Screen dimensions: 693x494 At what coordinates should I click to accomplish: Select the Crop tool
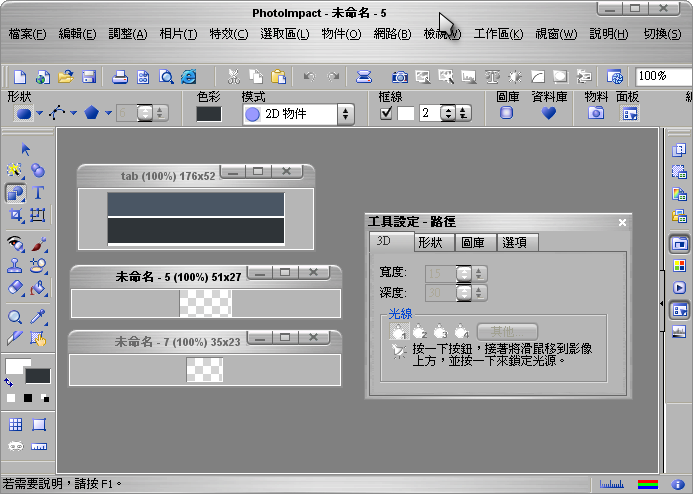[x=15, y=215]
